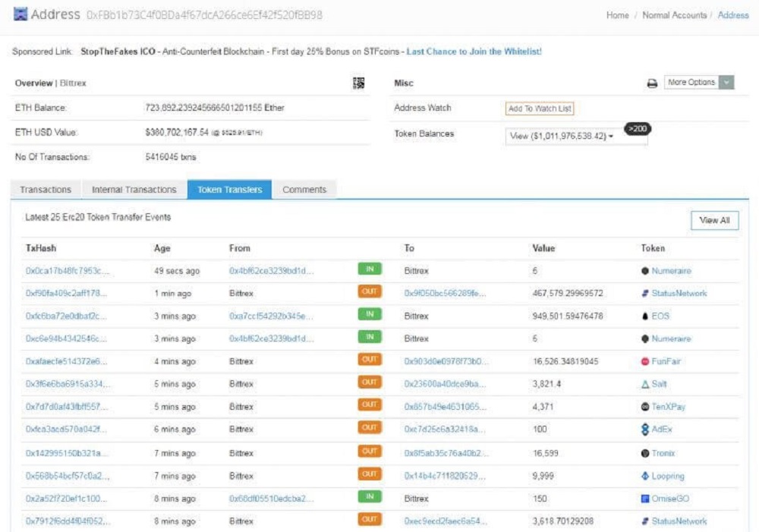Click the OUT badge in the FunFair row
Screen dimensions: 759x532
[x=370, y=359]
